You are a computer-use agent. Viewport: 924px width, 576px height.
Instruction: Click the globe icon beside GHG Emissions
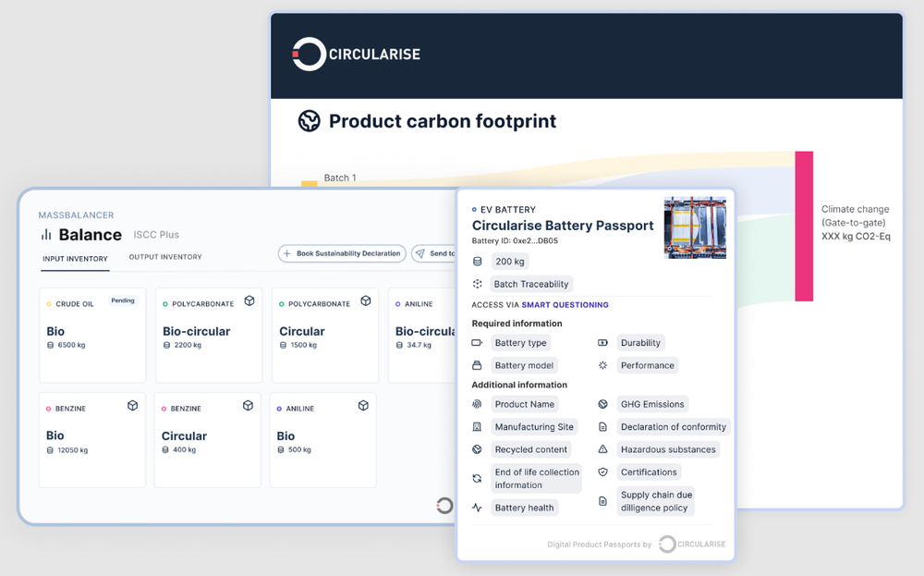click(x=602, y=404)
